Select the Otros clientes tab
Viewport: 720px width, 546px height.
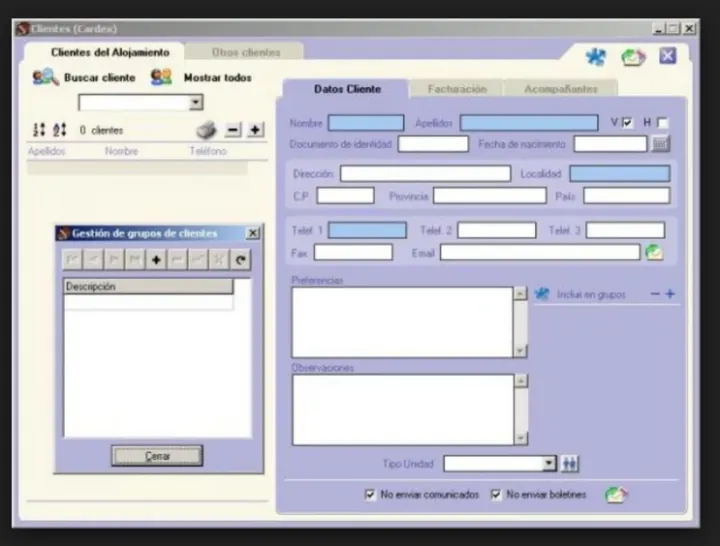coord(246,52)
